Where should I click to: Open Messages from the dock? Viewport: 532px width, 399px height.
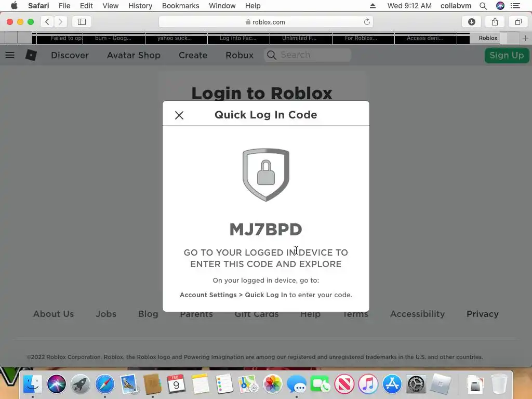tap(297, 384)
